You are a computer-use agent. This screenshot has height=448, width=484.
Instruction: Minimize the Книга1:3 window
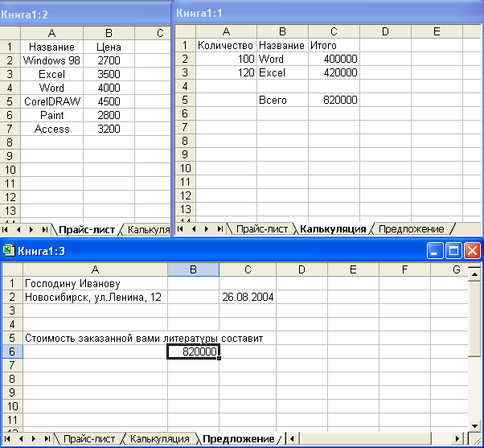tap(435, 250)
